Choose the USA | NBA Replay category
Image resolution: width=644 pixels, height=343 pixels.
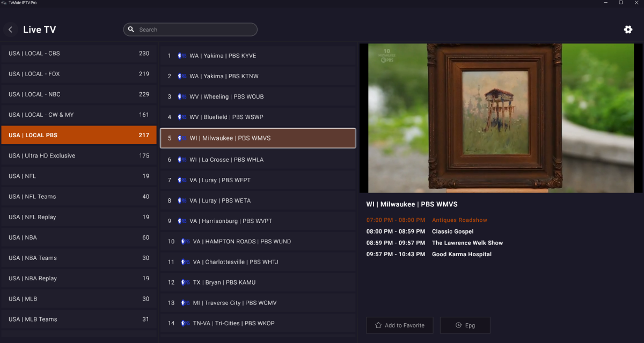tap(78, 279)
